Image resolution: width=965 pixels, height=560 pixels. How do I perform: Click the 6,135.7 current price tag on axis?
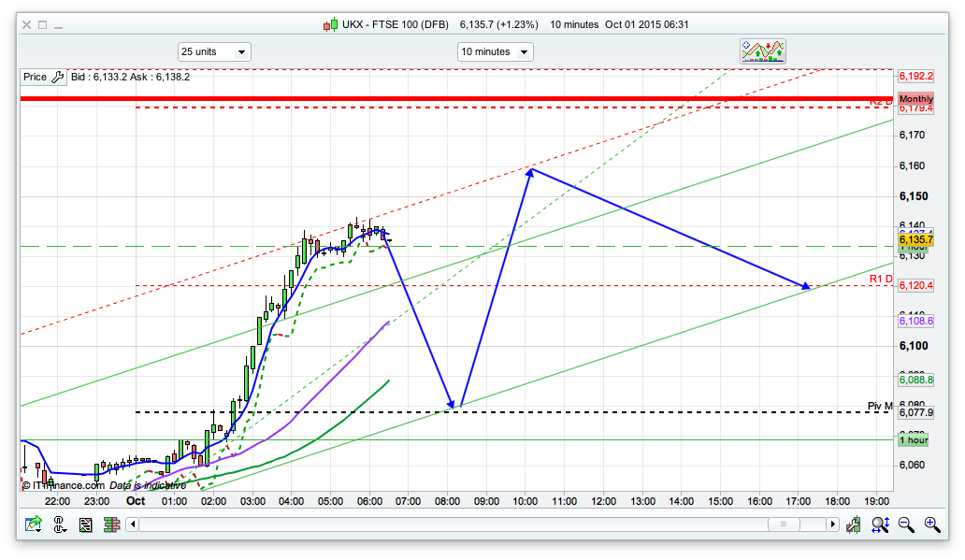[x=915, y=240]
